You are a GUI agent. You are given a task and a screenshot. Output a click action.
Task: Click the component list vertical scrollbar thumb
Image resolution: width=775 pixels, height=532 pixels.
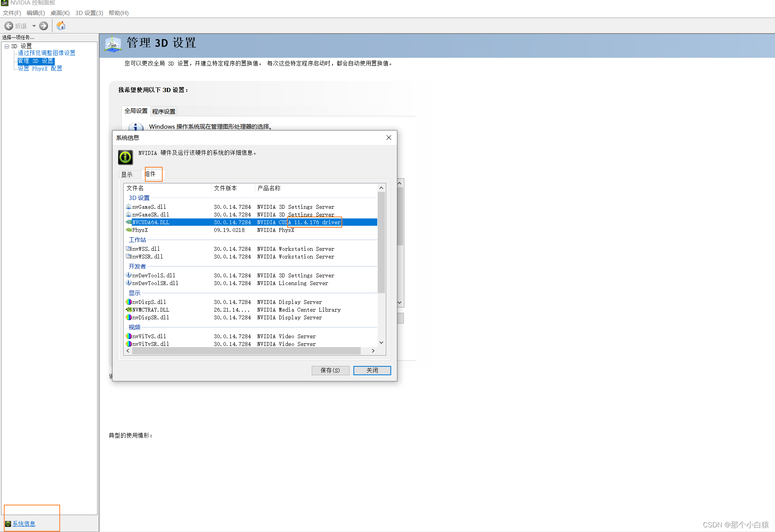(381, 242)
